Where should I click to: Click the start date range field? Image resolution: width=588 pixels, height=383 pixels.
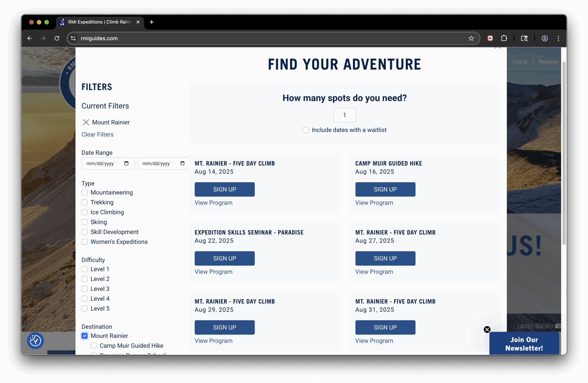tap(108, 163)
